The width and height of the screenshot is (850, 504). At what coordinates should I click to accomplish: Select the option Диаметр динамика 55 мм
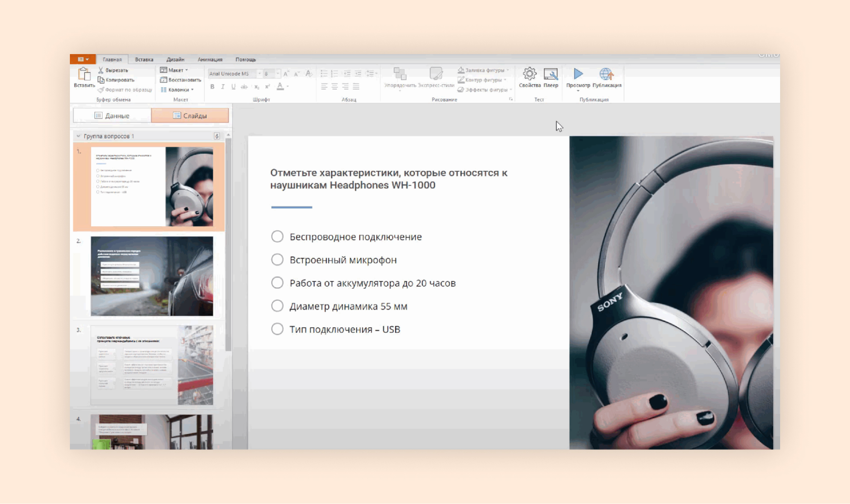coord(277,306)
